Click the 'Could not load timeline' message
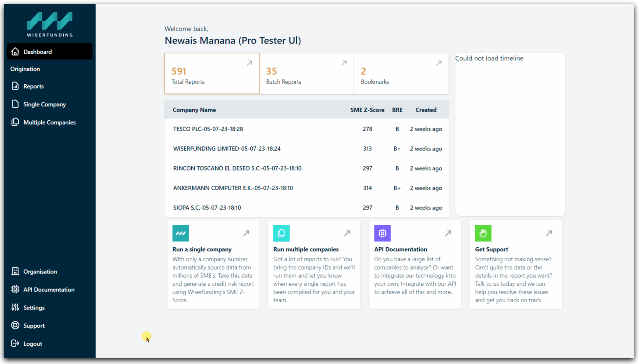The image size is (638, 364). point(489,58)
